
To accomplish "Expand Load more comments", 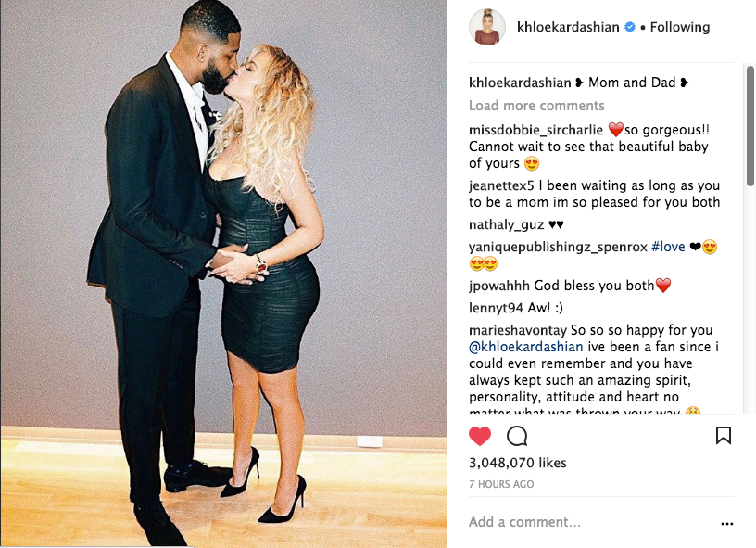I will 536,106.
